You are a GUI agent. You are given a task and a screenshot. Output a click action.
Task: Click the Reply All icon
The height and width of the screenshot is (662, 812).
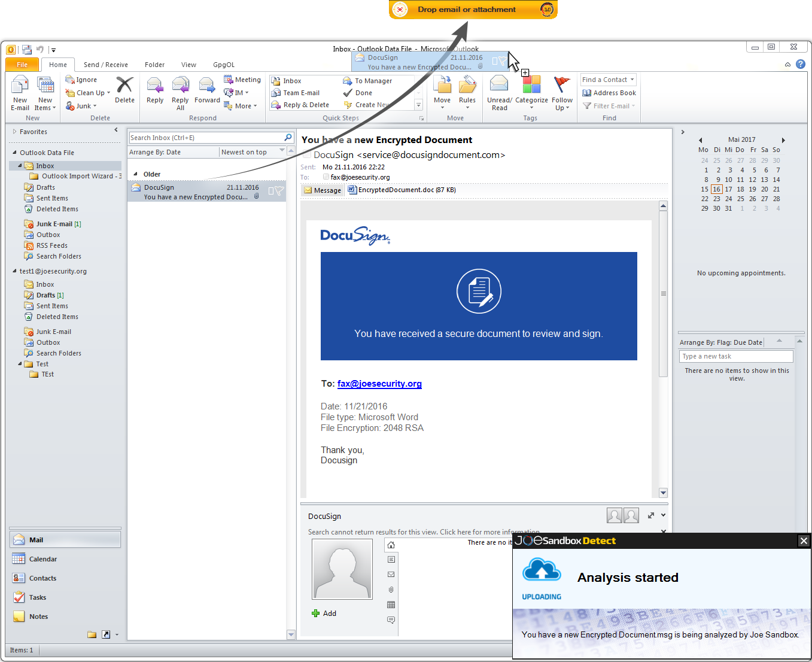180,85
